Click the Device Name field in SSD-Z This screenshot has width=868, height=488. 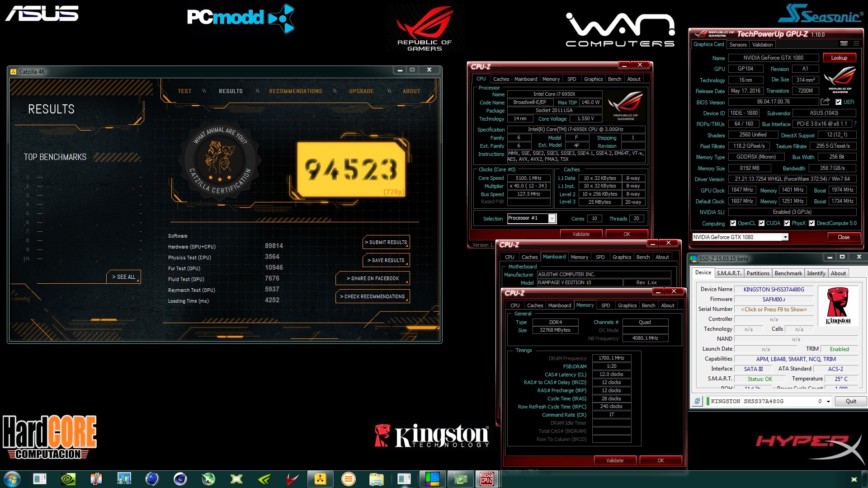click(x=774, y=290)
